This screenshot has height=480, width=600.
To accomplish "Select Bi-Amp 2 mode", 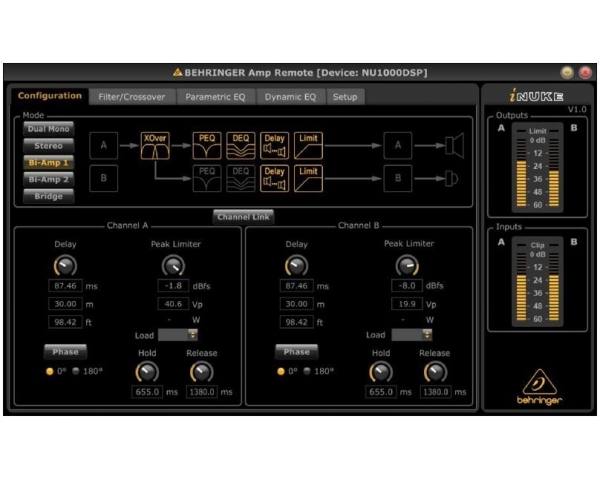I will 49,180.
